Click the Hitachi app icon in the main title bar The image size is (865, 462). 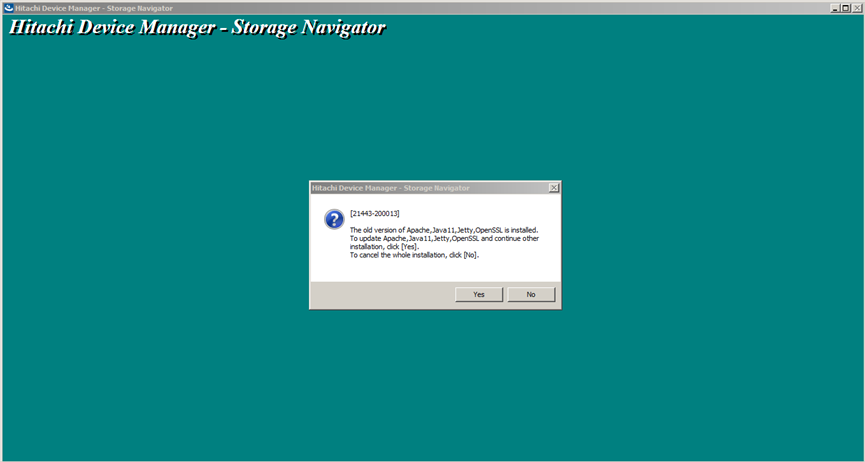(8, 7)
